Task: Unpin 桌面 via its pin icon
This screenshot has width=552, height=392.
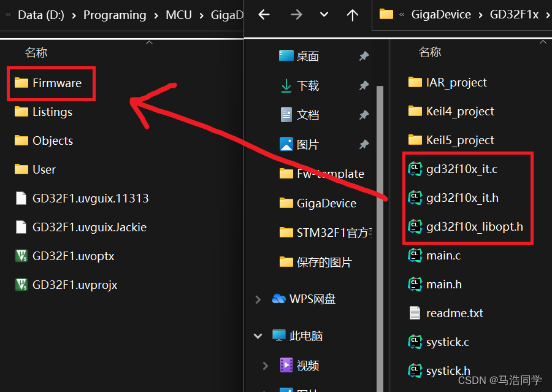Action: (x=364, y=56)
